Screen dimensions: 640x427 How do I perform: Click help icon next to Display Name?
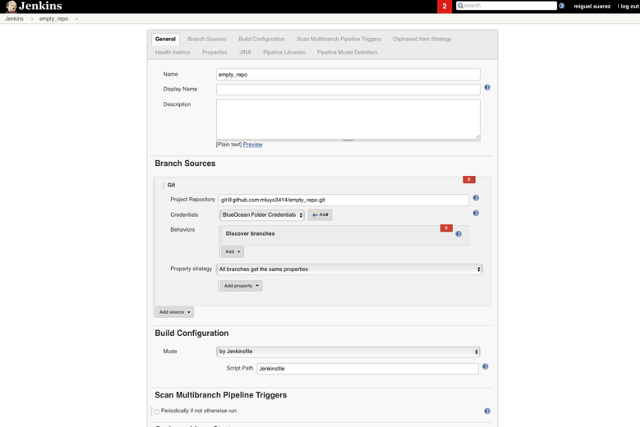[487, 88]
